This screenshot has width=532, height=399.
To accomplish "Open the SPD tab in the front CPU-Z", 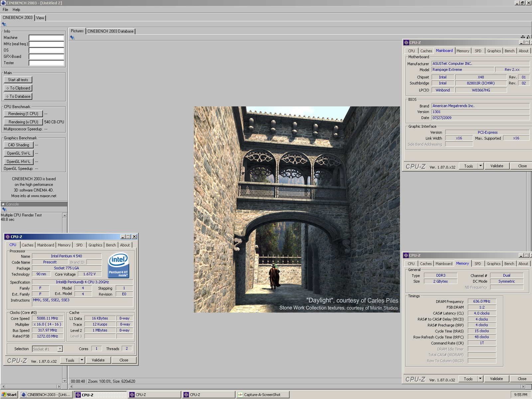I will tap(79, 245).
